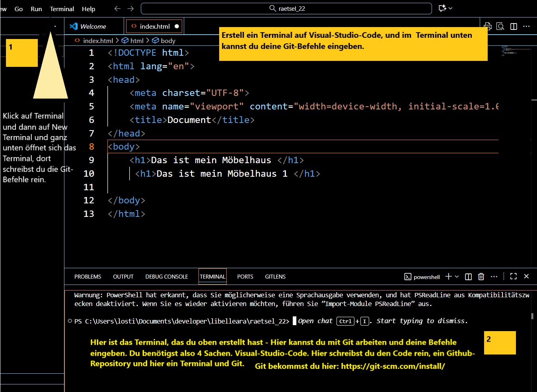Select the html breadcrumb item

click(x=136, y=41)
